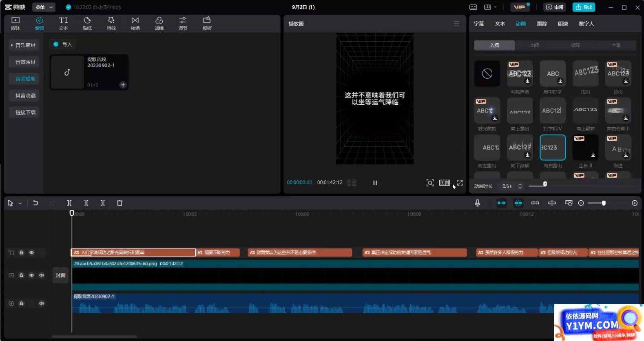Click the trash delete icon in timeline toolbar
Screen dimensions: 644x341
[120, 203]
